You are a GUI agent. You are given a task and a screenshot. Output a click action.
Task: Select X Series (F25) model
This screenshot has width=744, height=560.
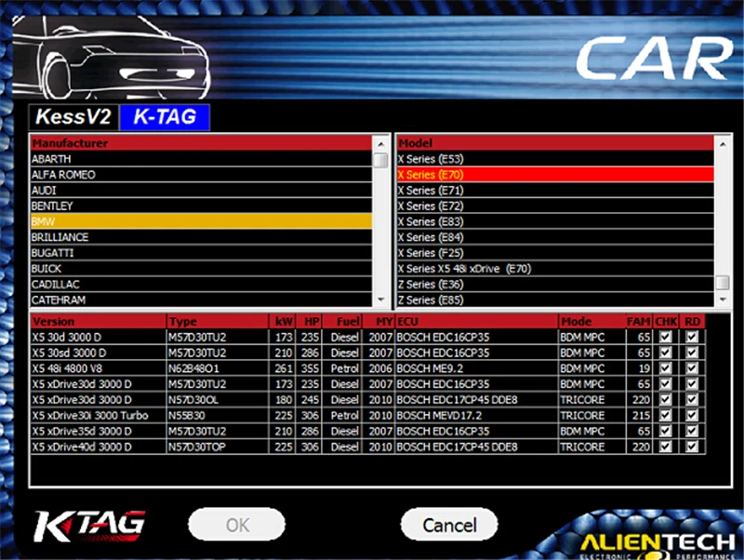click(555, 252)
